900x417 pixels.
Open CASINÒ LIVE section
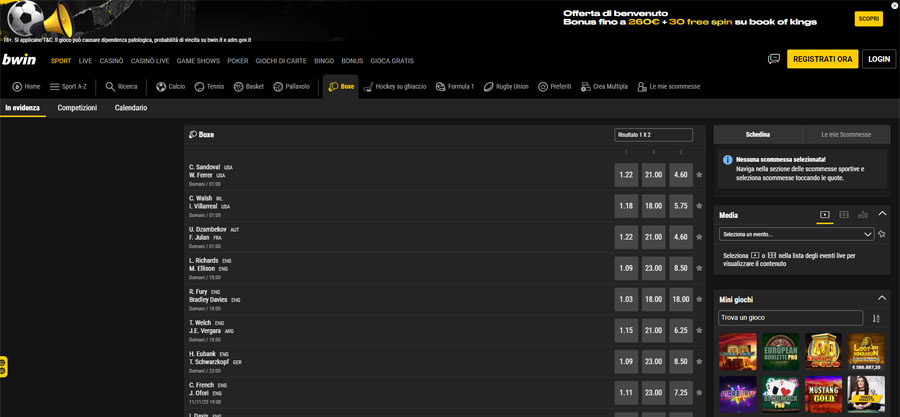[x=150, y=61]
